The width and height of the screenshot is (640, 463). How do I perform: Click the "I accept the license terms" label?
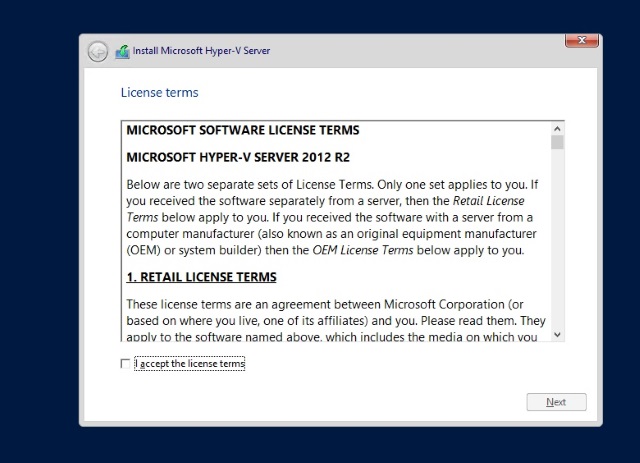[x=190, y=363]
